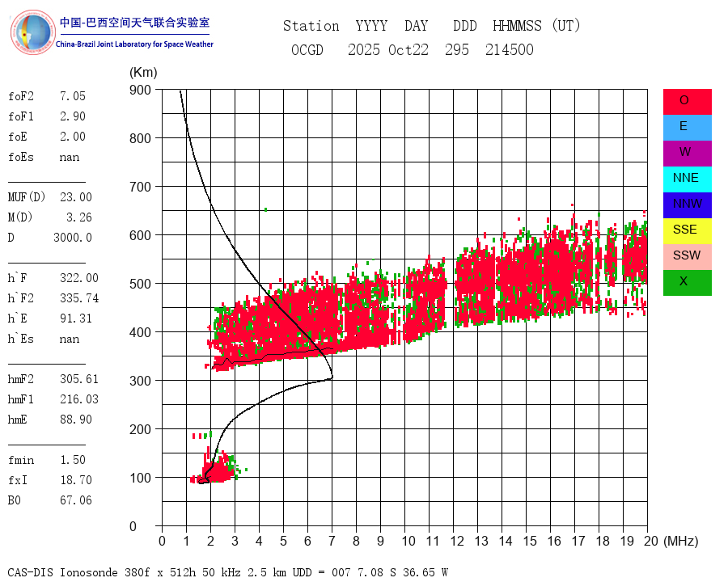This screenshot has height=582, width=728.
Task: Click the station code OCGD
Action: point(307,49)
